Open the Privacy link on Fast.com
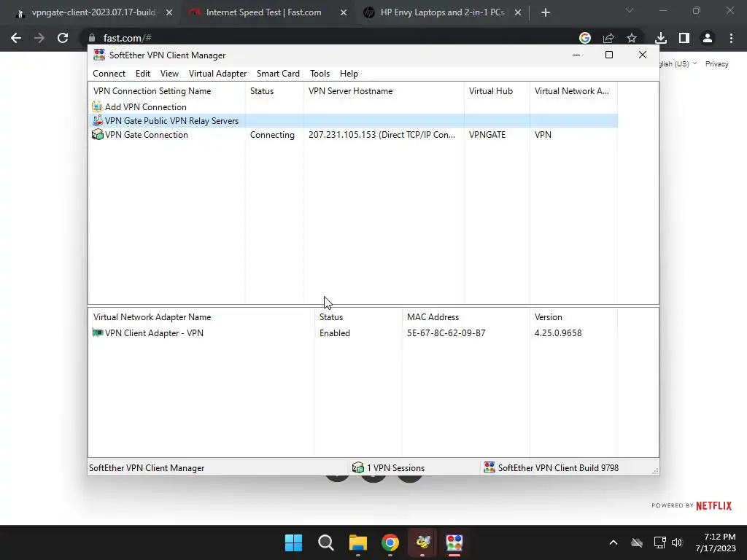 point(716,64)
